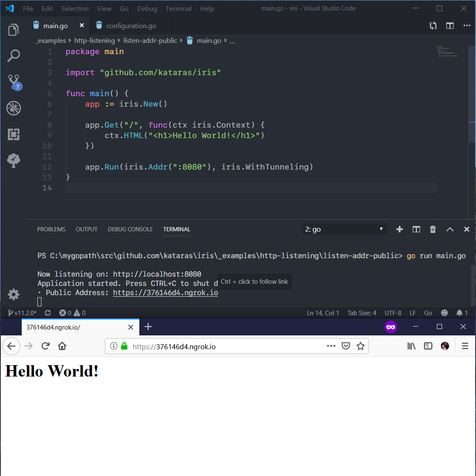Switch to PROBLEMS panel tab
This screenshot has width=476, height=476.
click(x=51, y=229)
